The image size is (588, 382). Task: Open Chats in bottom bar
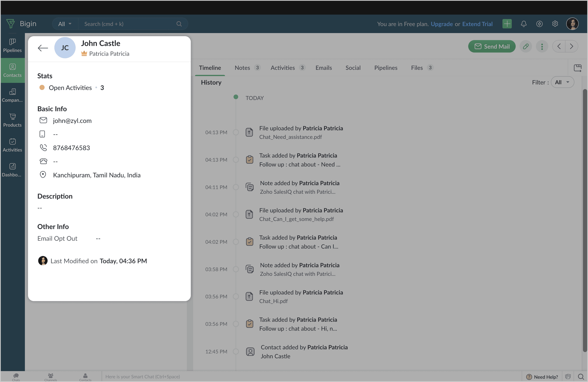coord(16,377)
